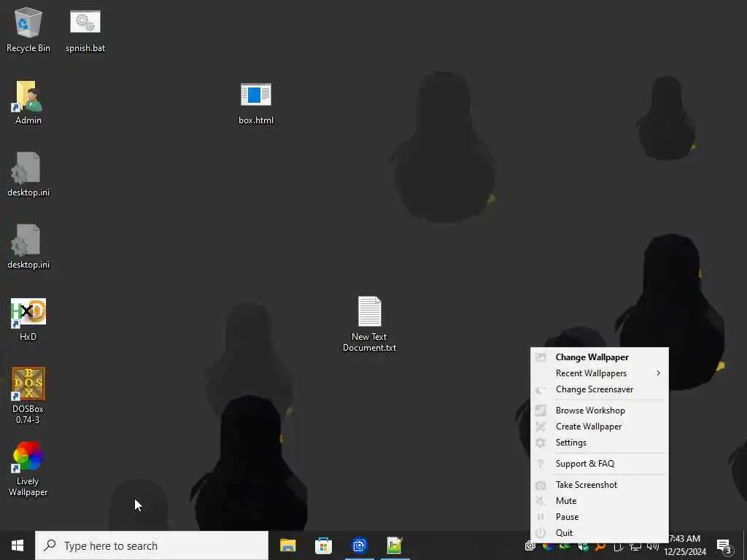747x560 pixels.
Task: Open Microsoft Store from the taskbar
Action: (323, 545)
